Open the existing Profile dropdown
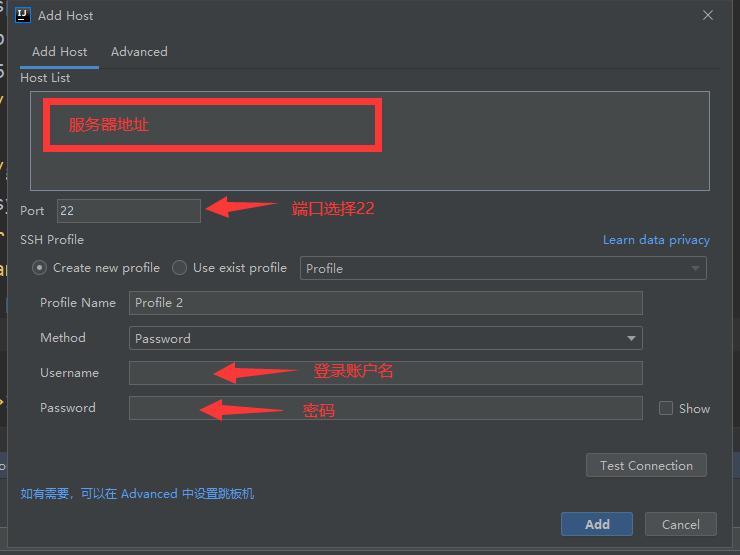Screen dimensions: 740x555 point(503,268)
